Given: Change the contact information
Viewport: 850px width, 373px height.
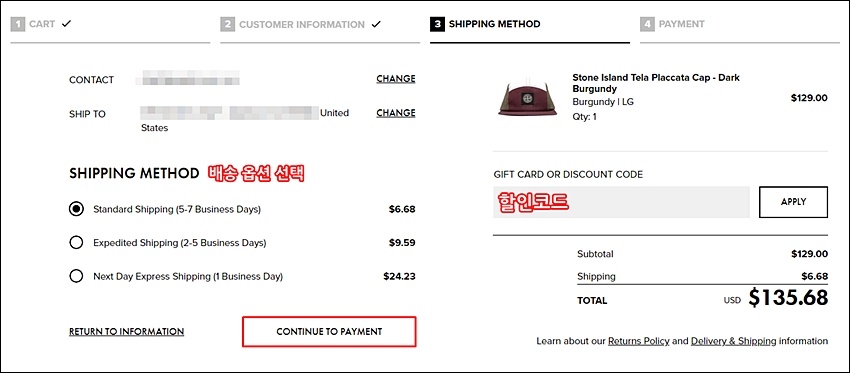Looking at the screenshot, I should (x=396, y=79).
